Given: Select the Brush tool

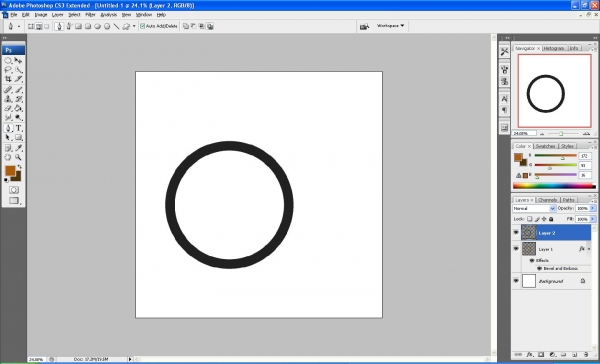Looking at the screenshot, I should [18, 90].
